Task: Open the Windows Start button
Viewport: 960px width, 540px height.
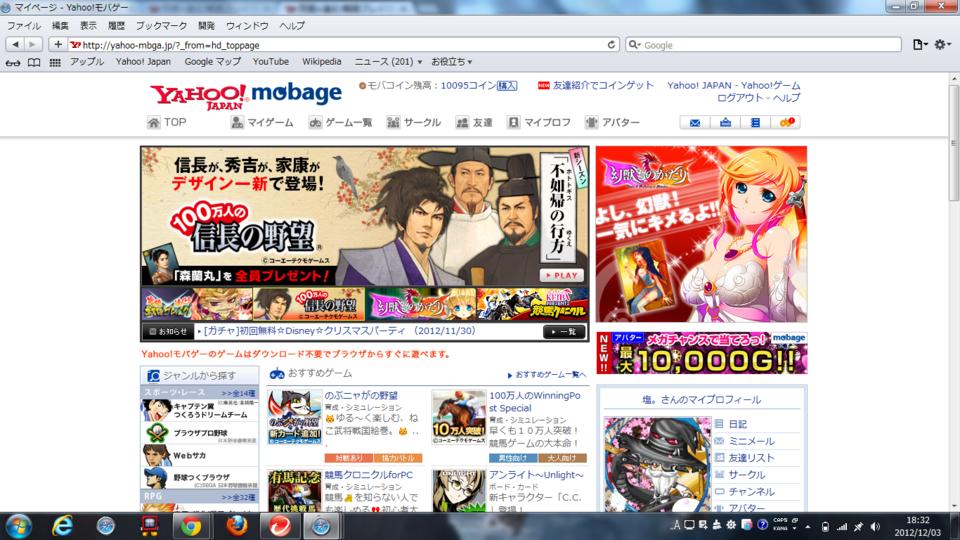Action: (18, 526)
